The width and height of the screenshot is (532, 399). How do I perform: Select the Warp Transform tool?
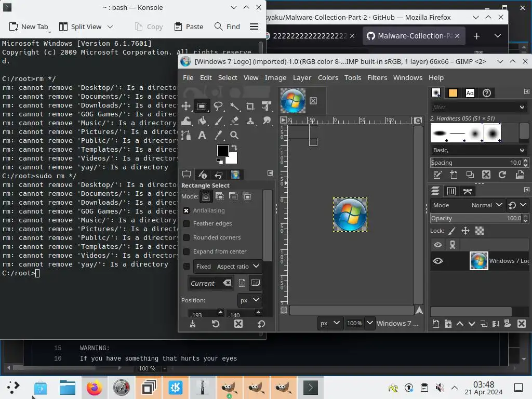tap(185, 121)
